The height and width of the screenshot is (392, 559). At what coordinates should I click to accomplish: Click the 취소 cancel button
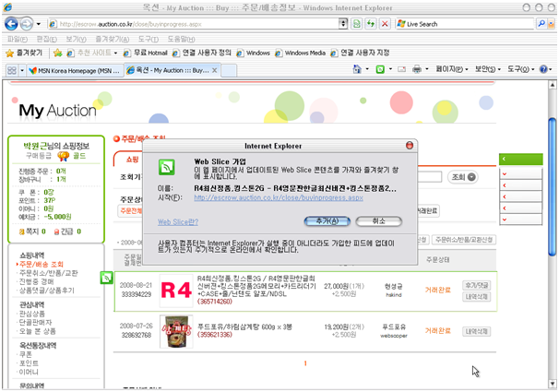pos(378,221)
